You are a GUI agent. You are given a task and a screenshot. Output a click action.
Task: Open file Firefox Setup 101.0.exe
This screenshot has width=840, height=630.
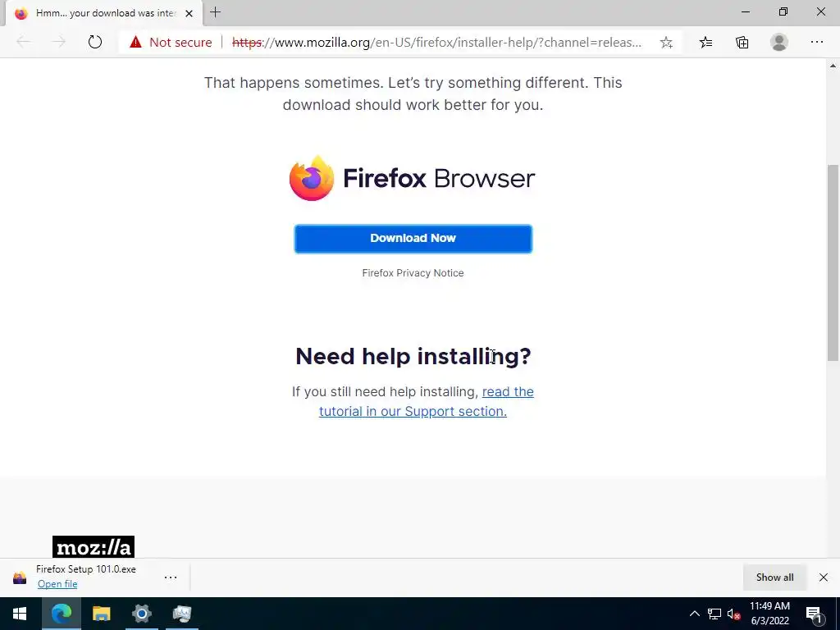pos(57,584)
